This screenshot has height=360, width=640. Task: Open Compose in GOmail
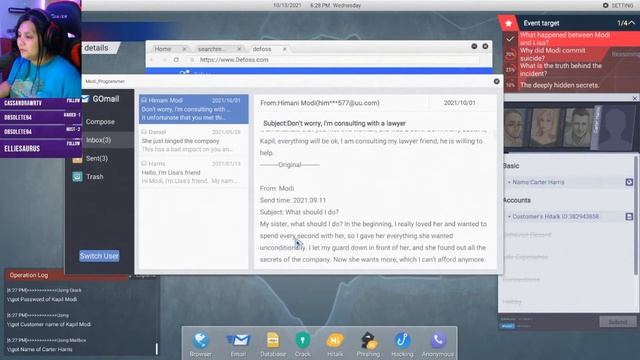click(100, 122)
